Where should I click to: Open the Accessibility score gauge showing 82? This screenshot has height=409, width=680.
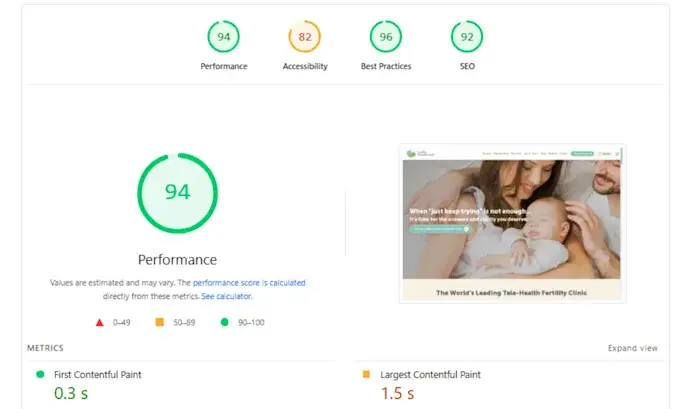coord(305,36)
